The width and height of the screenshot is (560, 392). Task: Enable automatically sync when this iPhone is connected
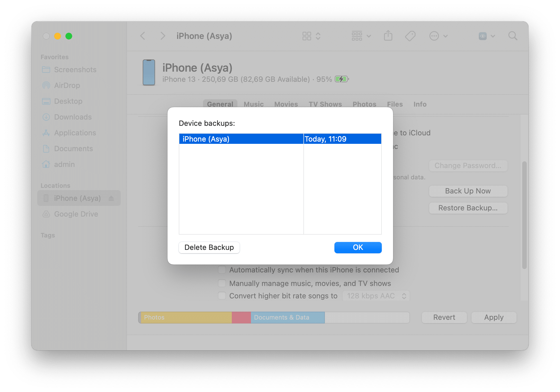coord(222,270)
